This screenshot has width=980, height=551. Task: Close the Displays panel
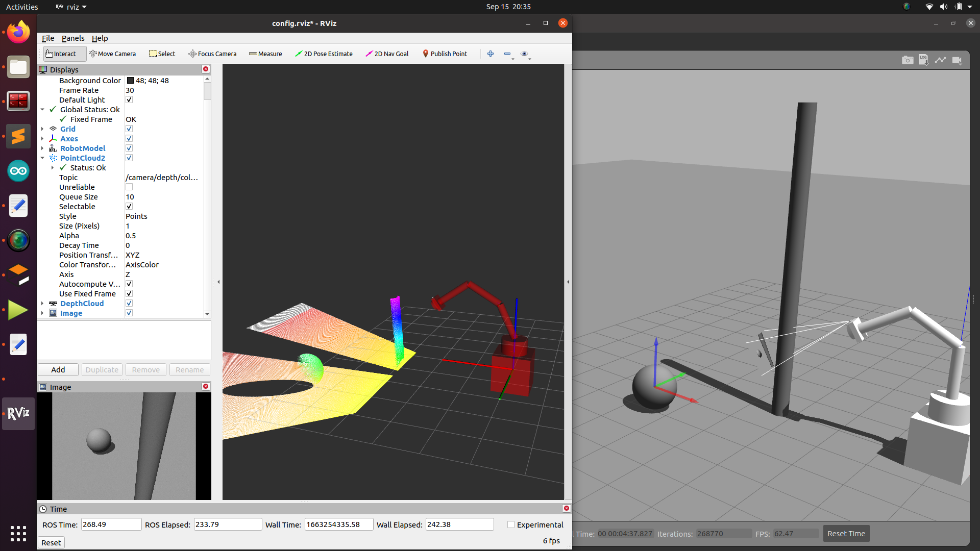[206, 69]
